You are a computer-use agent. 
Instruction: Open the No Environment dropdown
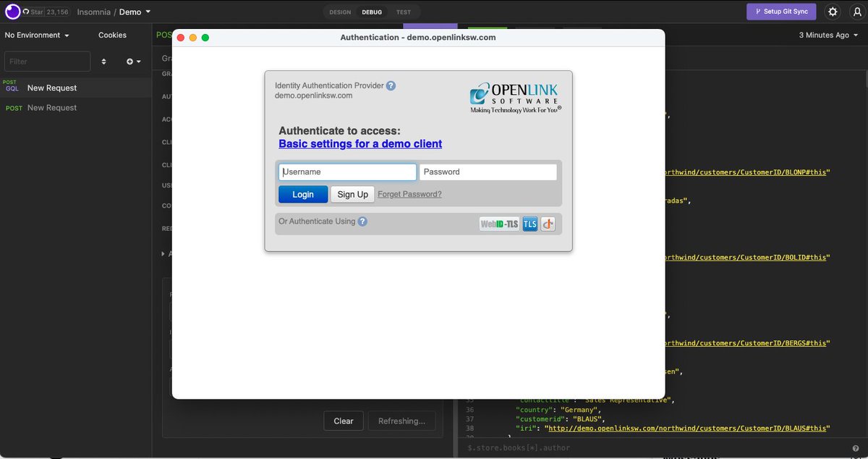(37, 35)
